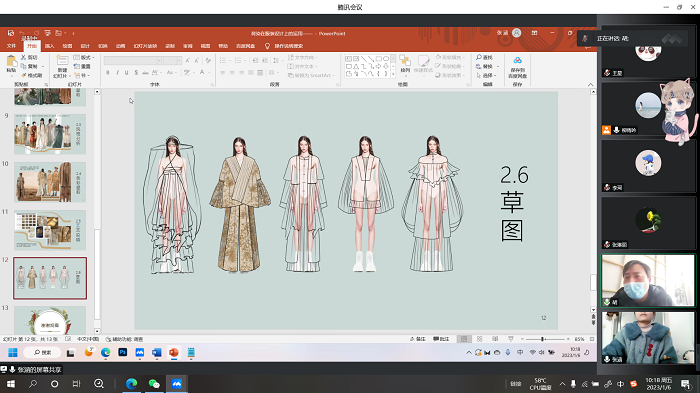Click the Start from beginning slideshow icon
Screen dimensions: 700x393
point(47,33)
